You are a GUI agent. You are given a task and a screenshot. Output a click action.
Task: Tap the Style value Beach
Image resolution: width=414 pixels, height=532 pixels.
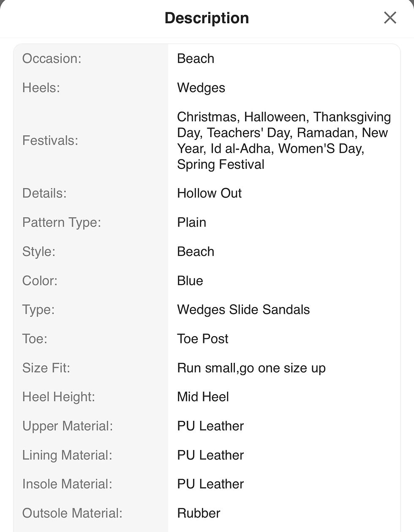click(196, 252)
